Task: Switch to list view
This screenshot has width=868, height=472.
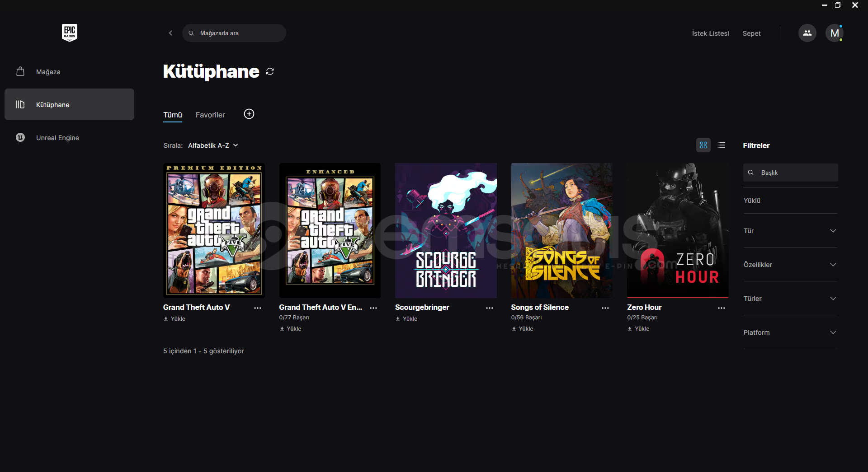Action: click(x=722, y=145)
